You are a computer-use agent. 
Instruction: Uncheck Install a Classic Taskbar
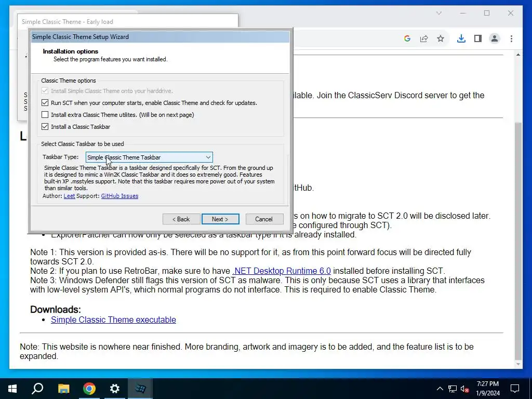pyautogui.click(x=45, y=127)
